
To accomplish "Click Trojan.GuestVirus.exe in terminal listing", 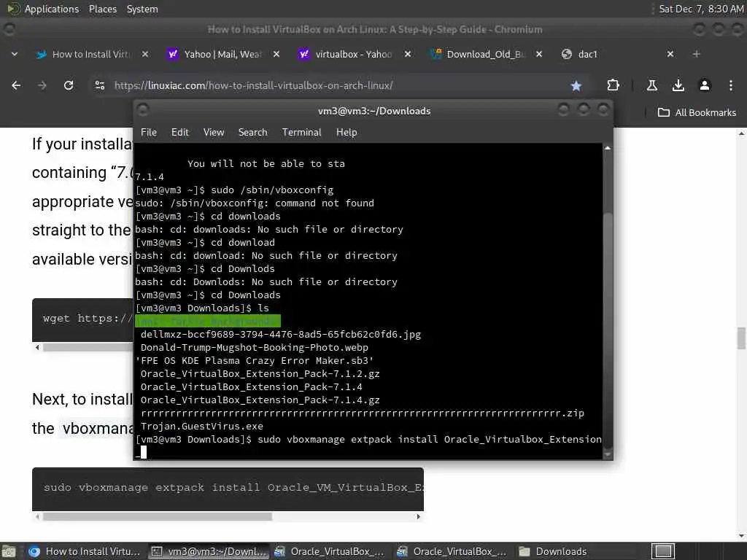I will pyautogui.click(x=201, y=426).
